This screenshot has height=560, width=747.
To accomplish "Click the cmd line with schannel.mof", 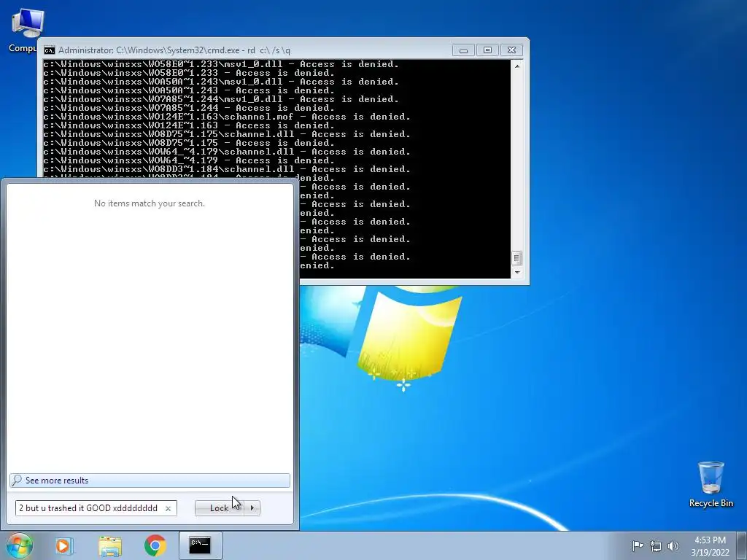I will coord(227,117).
